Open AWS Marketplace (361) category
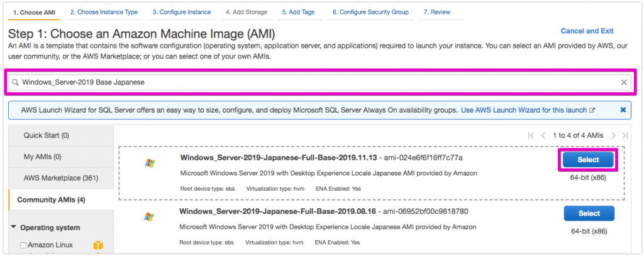The image size is (644, 256). point(61,178)
